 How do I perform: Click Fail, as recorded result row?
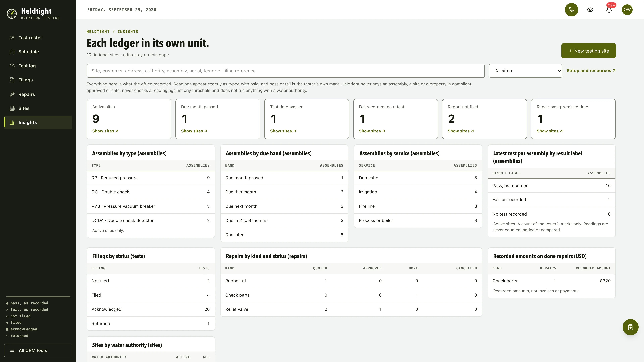(551, 200)
